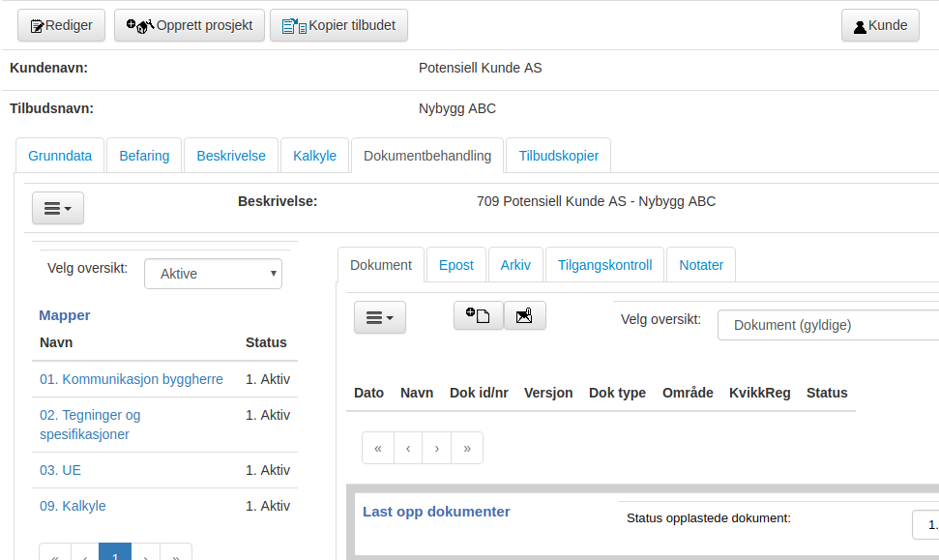Viewport: 939px width, 560px height.
Task: Expand the Aktive overview dropdown
Action: pos(213,274)
